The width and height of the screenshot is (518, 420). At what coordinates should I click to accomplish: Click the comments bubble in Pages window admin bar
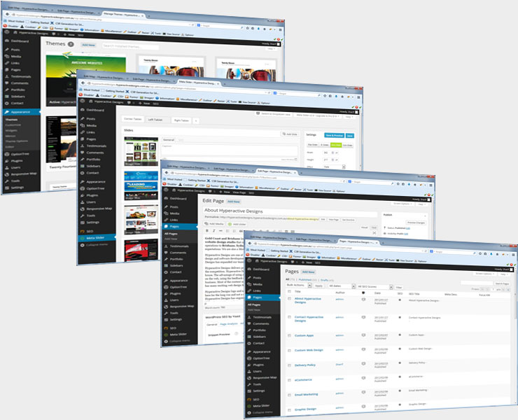coord(291,262)
